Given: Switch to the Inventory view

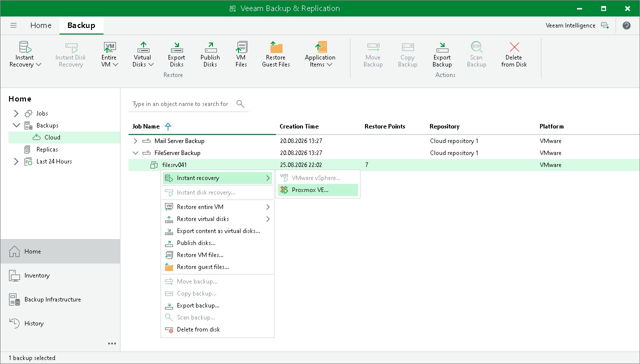Looking at the screenshot, I should [x=60, y=275].
